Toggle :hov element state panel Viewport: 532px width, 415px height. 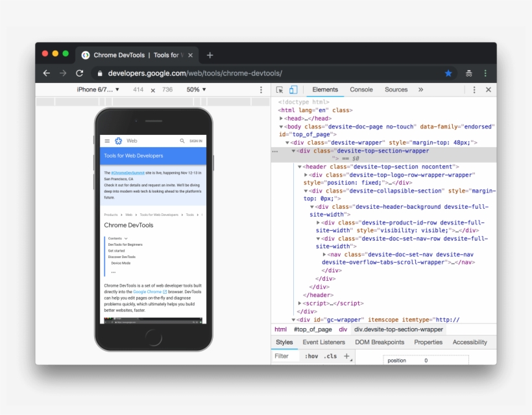[311, 357]
